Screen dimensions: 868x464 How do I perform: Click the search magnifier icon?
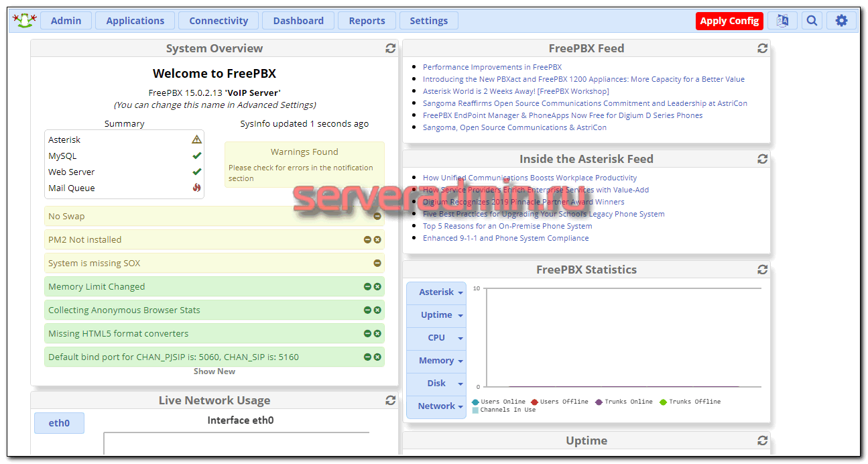click(812, 21)
